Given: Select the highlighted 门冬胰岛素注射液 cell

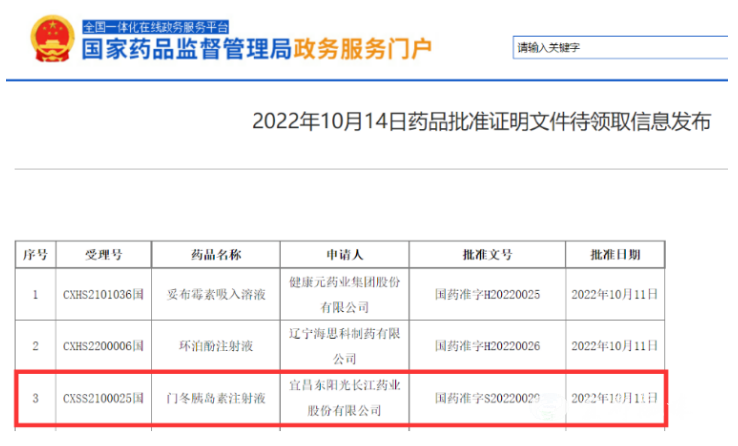Looking at the screenshot, I should point(216,399).
